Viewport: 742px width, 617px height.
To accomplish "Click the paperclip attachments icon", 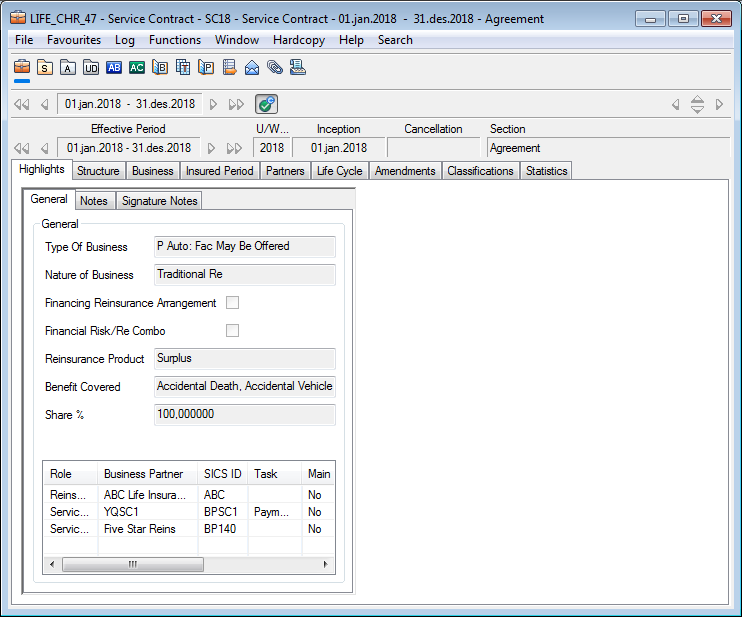I will (x=274, y=67).
